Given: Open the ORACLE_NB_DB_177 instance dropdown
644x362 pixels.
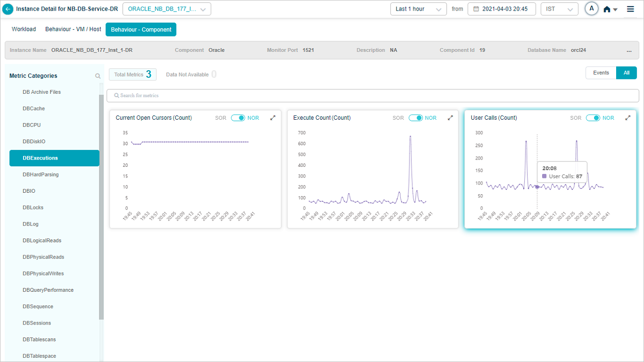Looking at the screenshot, I should pyautogui.click(x=167, y=9).
